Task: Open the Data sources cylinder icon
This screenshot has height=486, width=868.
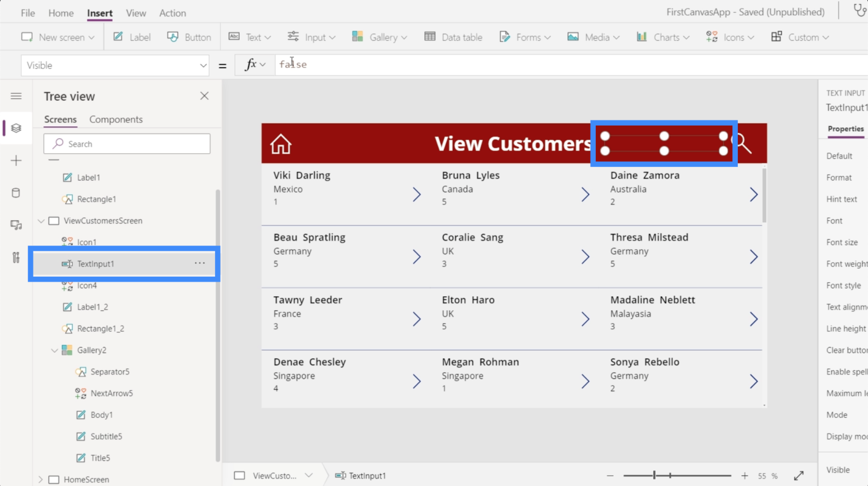Action: click(16, 193)
